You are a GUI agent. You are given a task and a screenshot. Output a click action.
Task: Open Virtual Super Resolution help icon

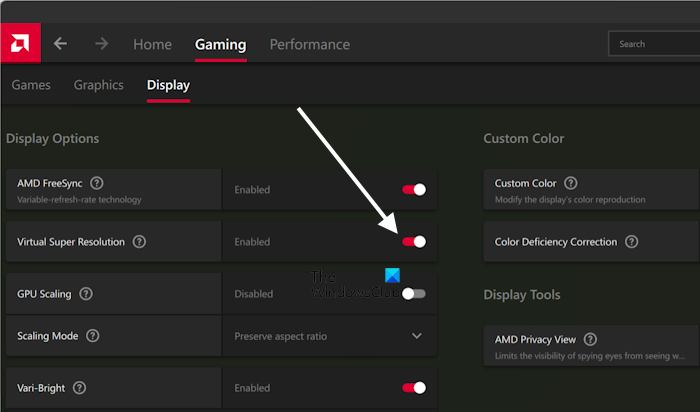[x=139, y=241]
